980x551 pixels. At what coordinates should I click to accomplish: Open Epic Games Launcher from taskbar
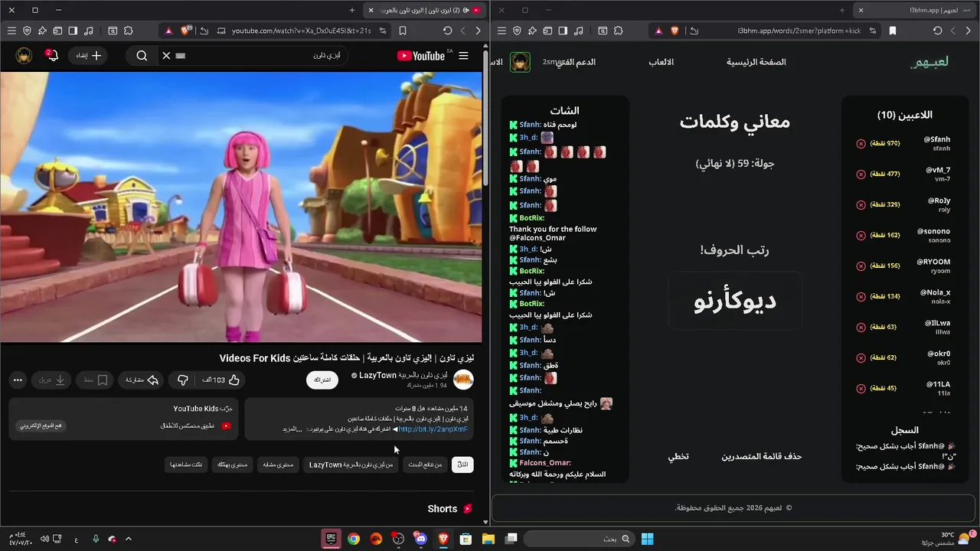[331, 539]
